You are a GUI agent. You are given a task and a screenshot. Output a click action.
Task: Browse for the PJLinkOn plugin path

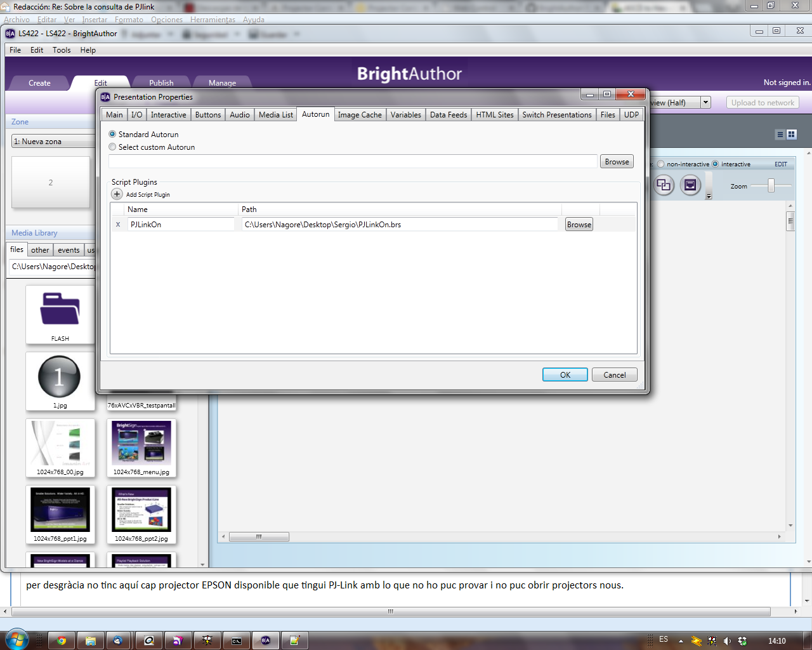579,225
